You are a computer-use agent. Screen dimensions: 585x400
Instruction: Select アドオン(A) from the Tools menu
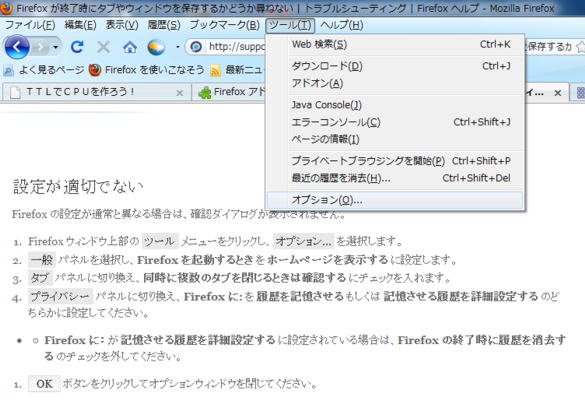coord(395,83)
